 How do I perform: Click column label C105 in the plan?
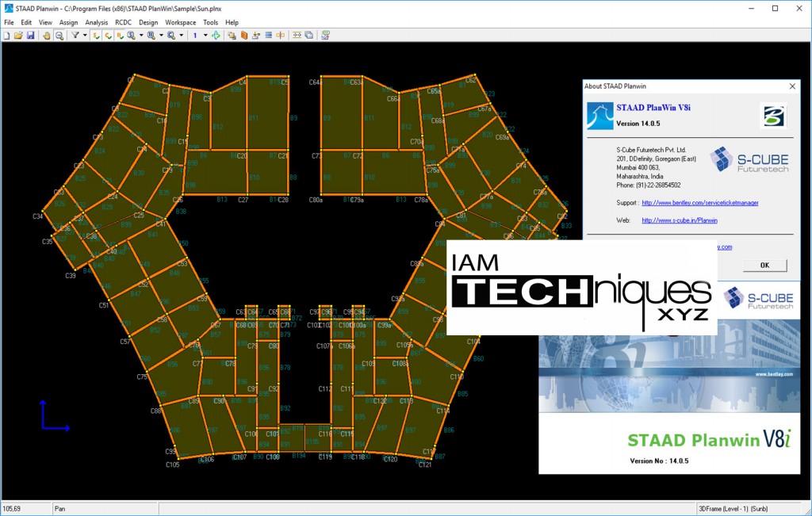click(x=172, y=464)
